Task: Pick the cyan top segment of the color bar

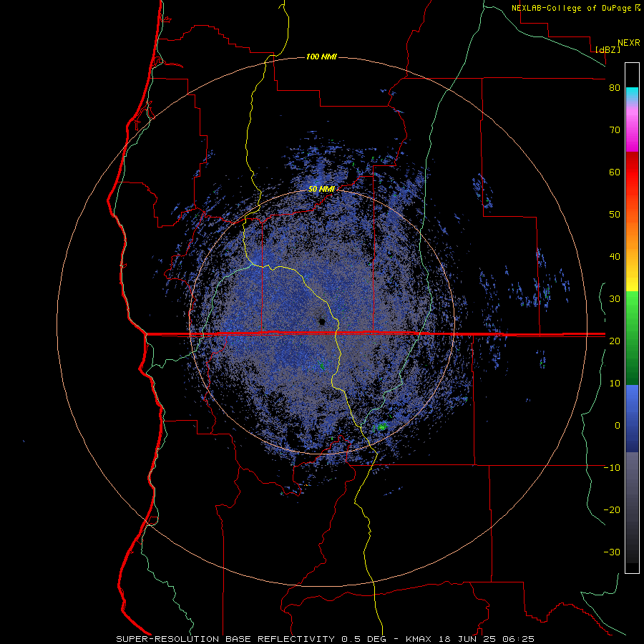Action: pyautogui.click(x=632, y=94)
